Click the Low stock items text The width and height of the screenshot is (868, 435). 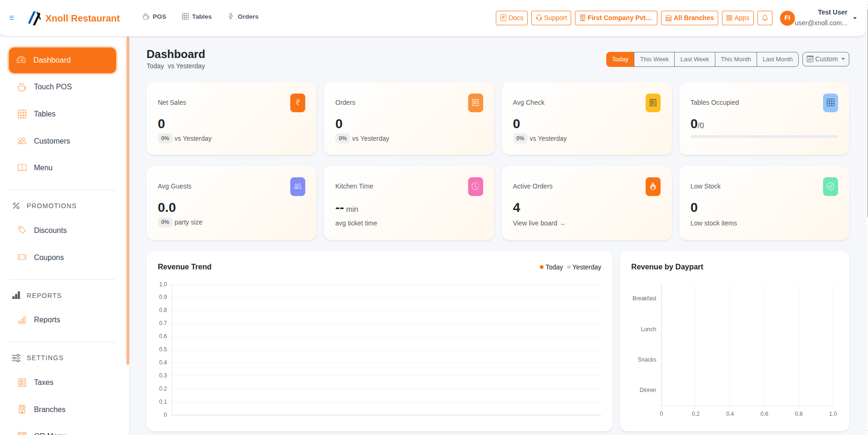714,224
